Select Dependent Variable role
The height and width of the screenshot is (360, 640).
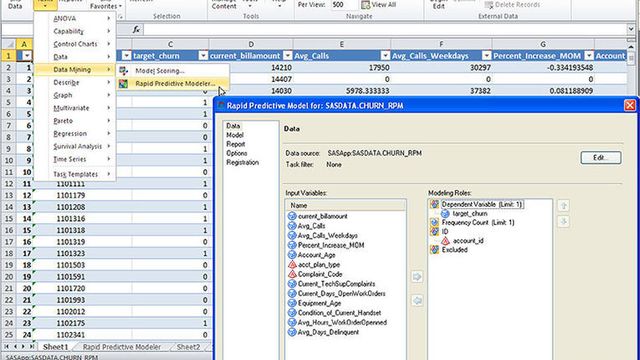pos(482,204)
